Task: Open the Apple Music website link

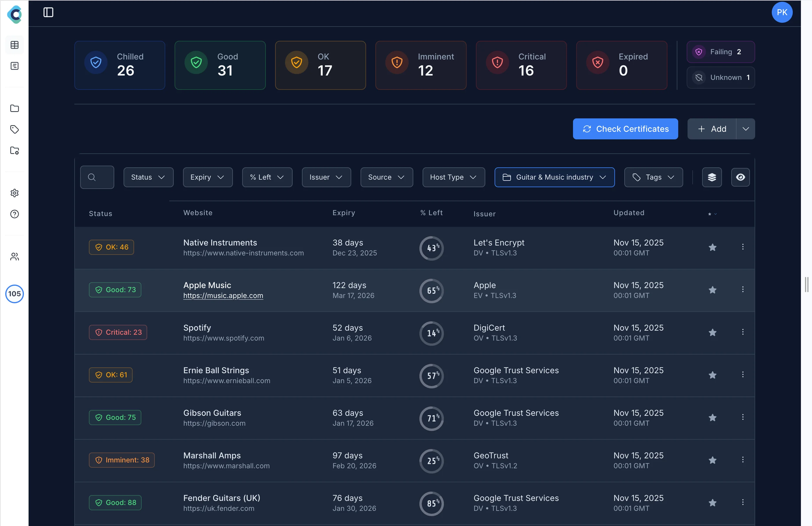Action: [x=223, y=296]
